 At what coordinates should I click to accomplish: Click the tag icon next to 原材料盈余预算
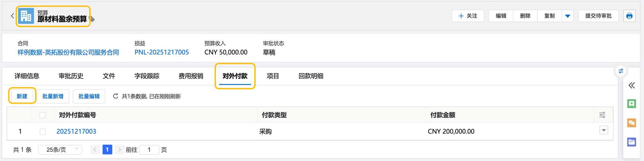[92, 19]
